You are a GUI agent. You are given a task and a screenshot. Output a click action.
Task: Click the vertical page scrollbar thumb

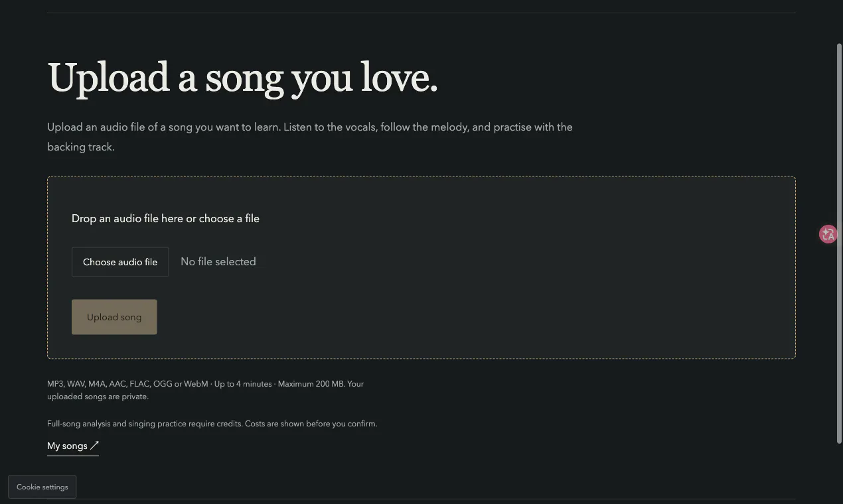(x=839, y=243)
